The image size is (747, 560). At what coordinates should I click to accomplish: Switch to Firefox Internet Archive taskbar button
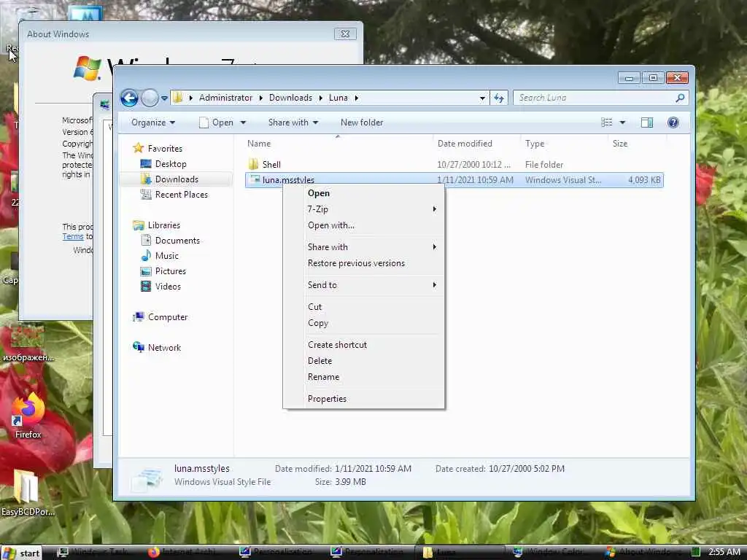click(187, 553)
